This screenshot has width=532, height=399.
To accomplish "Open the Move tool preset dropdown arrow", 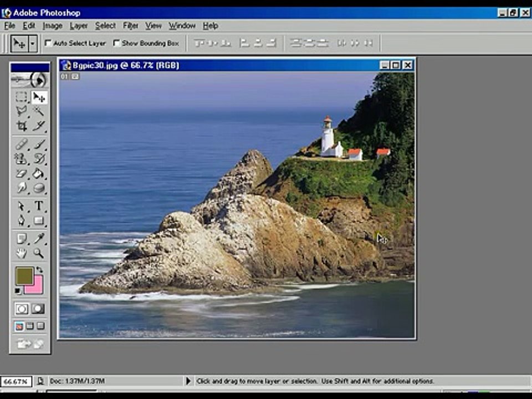I will [33, 43].
